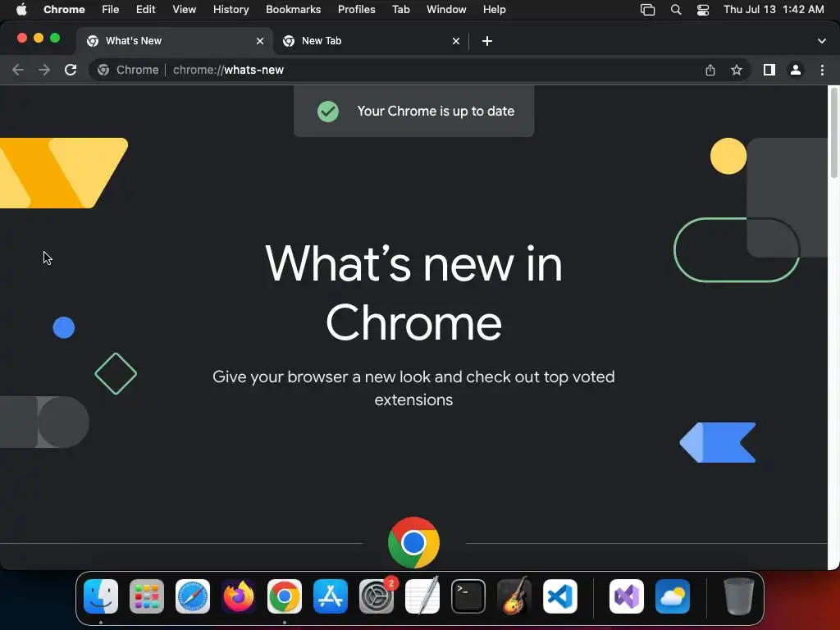Click the green update checkmark icon
The image size is (840, 630).
coord(328,112)
